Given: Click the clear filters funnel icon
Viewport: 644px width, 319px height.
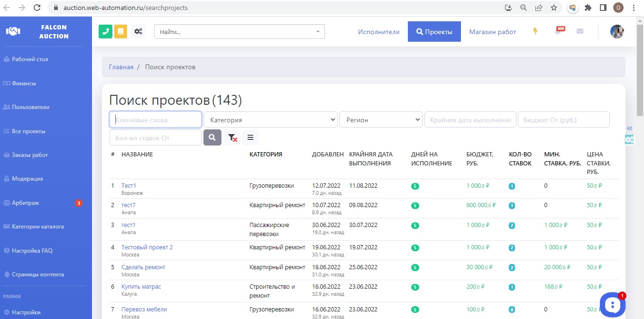Looking at the screenshot, I should [232, 137].
